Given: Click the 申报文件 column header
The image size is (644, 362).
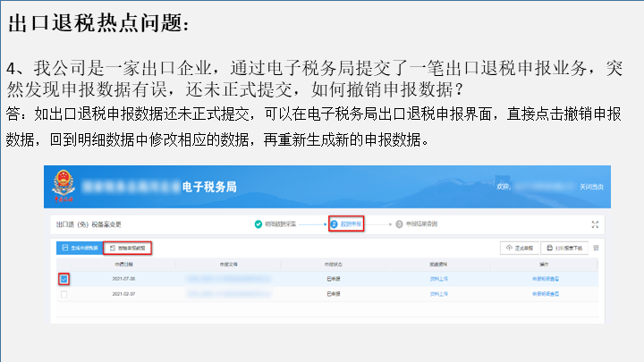Looking at the screenshot, I should (x=228, y=265).
